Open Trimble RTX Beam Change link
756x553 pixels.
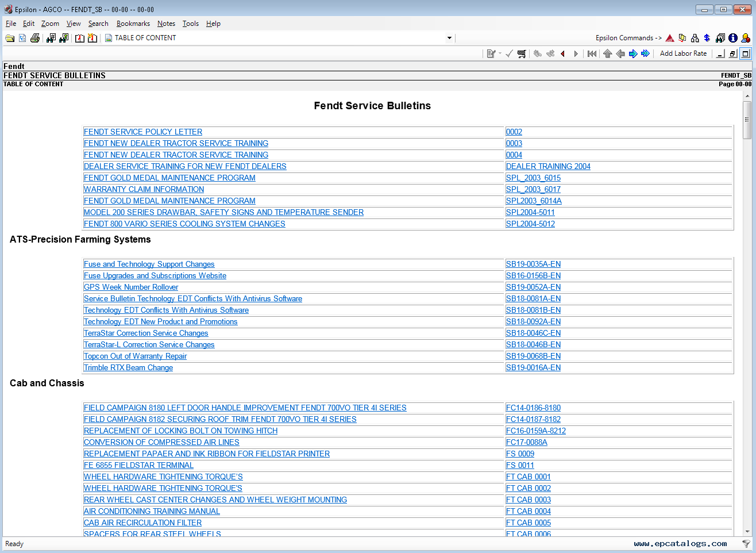(128, 367)
